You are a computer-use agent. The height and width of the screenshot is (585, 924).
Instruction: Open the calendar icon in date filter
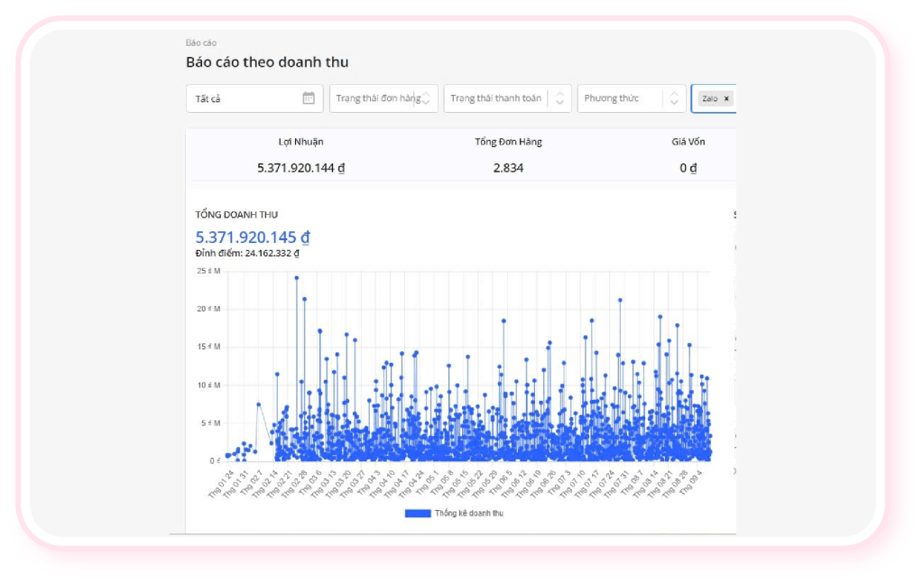click(309, 98)
